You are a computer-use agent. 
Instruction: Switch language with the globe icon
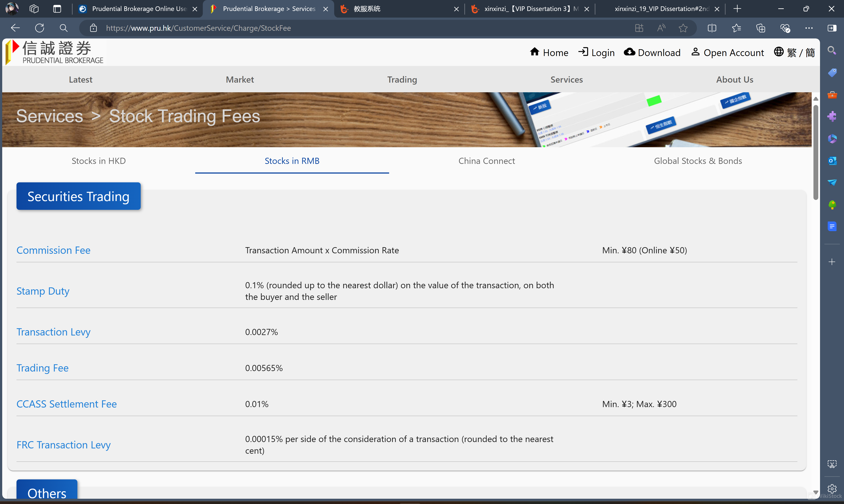coord(778,52)
